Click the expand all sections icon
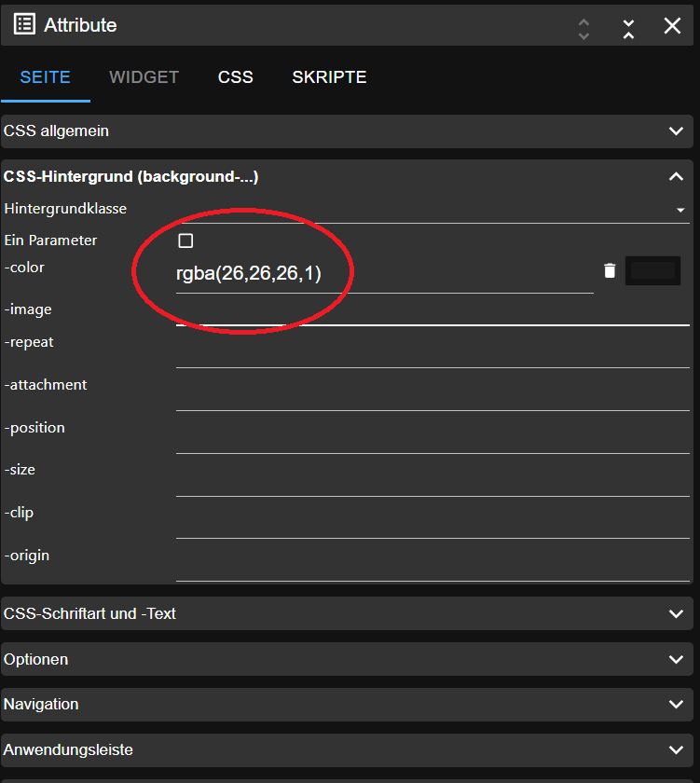 [x=584, y=27]
